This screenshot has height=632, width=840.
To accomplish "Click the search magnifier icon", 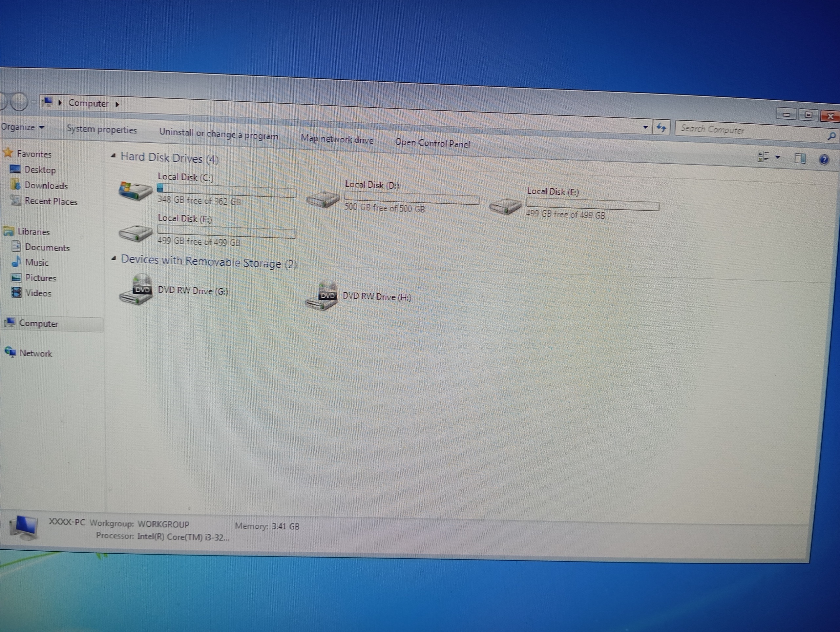I will pyautogui.click(x=831, y=136).
